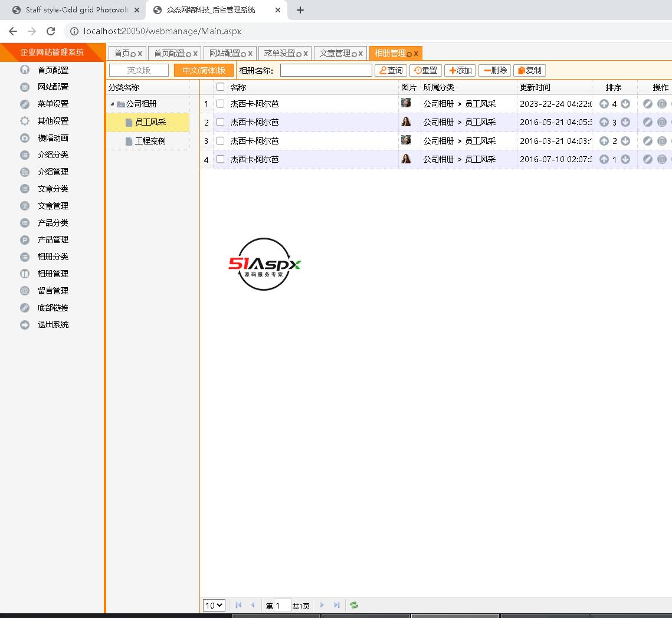Switch to 英文版 language
The image size is (672, 618).
[x=139, y=70]
